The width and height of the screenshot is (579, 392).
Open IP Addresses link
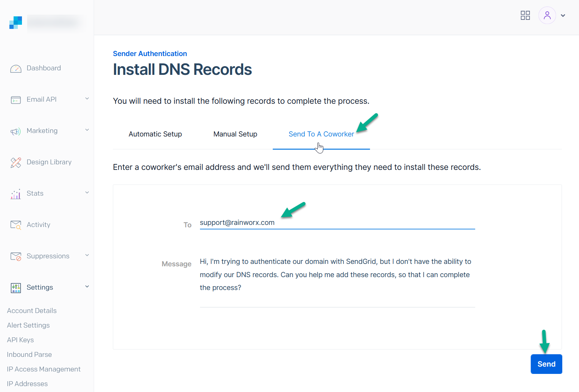[x=27, y=384]
